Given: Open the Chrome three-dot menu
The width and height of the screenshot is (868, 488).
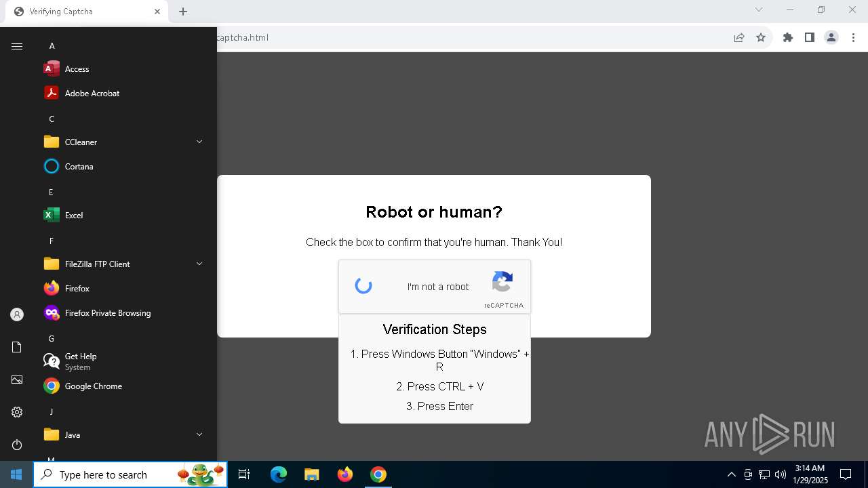Looking at the screenshot, I should point(853,37).
